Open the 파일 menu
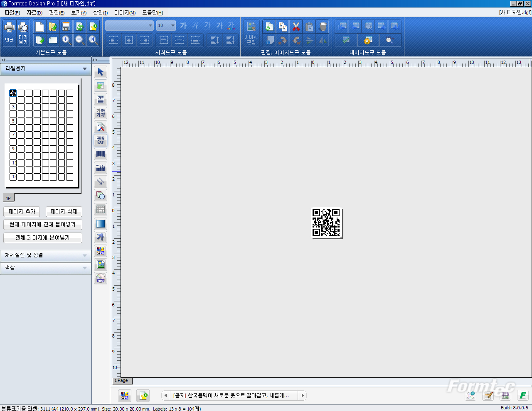This screenshot has width=532, height=411. tap(12, 13)
